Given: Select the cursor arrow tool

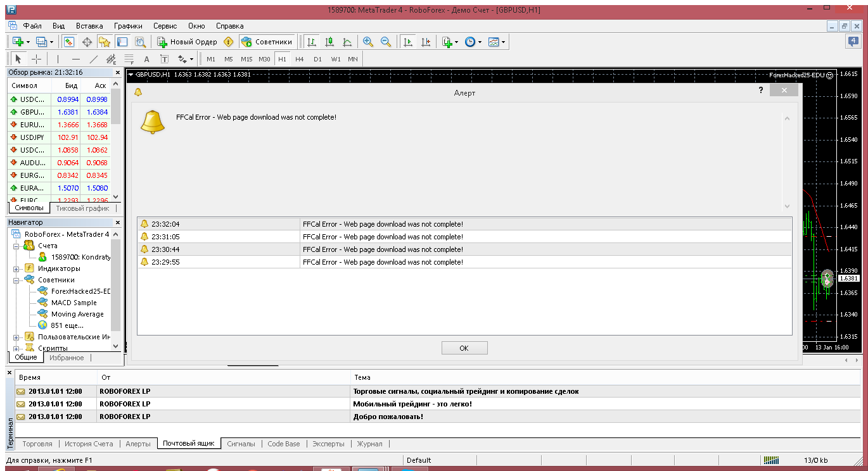Looking at the screenshot, I should coord(18,59).
